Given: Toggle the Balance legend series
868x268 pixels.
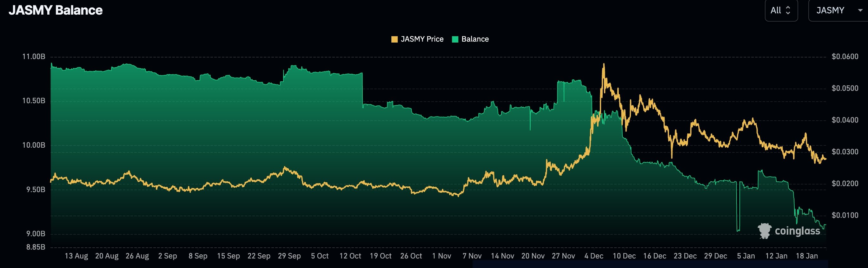Looking at the screenshot, I should coord(470,39).
